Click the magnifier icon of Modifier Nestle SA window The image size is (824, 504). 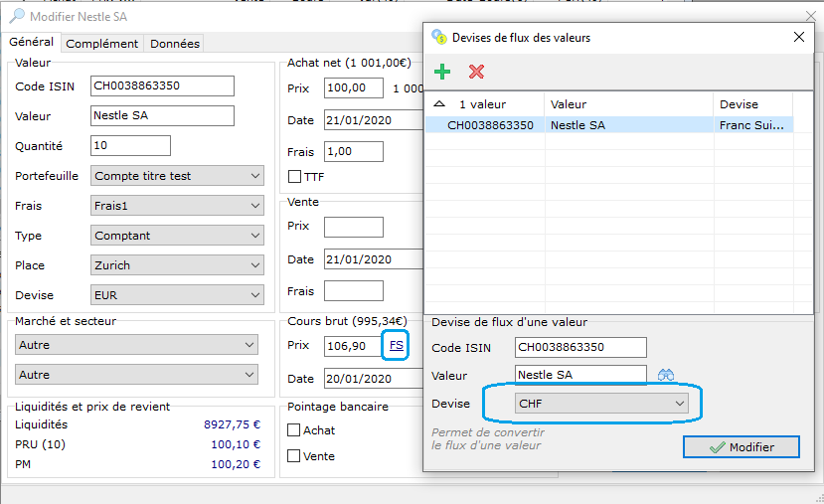[17, 16]
